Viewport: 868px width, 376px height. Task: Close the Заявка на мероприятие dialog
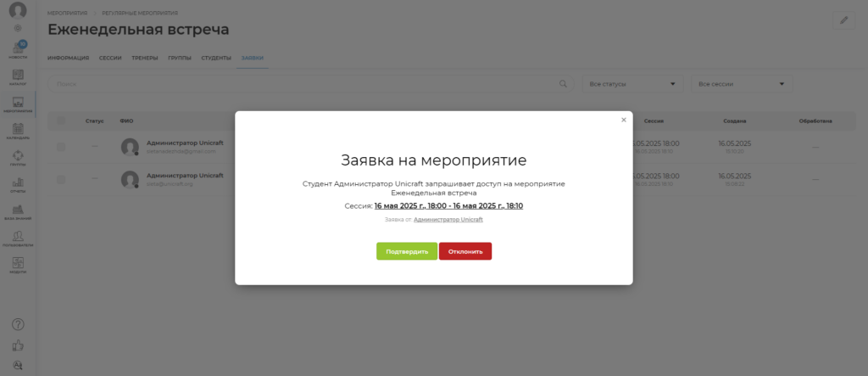(623, 120)
